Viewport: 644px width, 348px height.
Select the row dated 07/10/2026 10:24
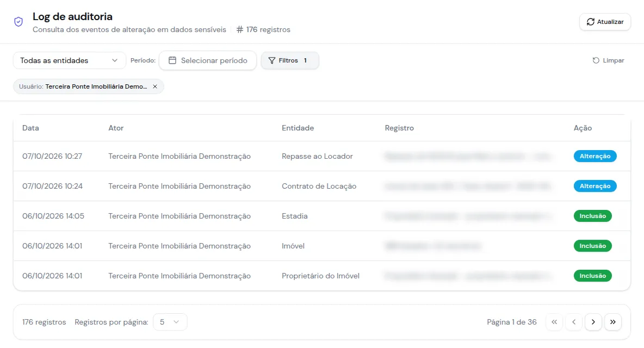click(x=322, y=187)
